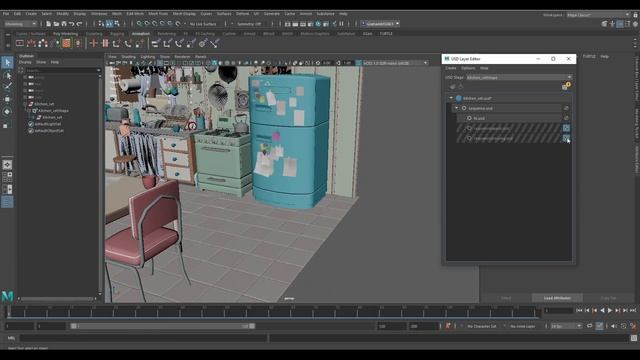Open the Modeling menu set dropdown
Image resolution: width=640 pixels, height=360 pixels.
click(x=20, y=24)
